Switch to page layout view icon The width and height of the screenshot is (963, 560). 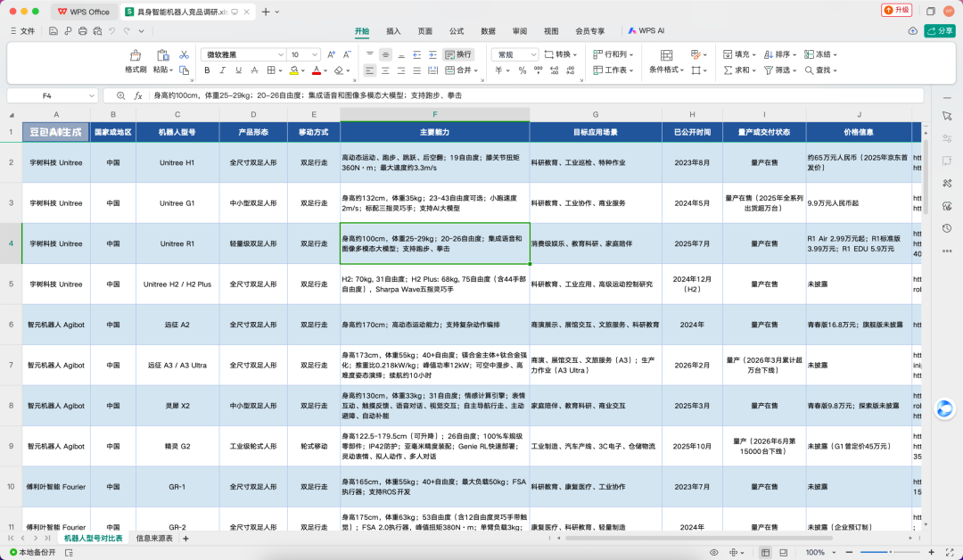click(784, 553)
